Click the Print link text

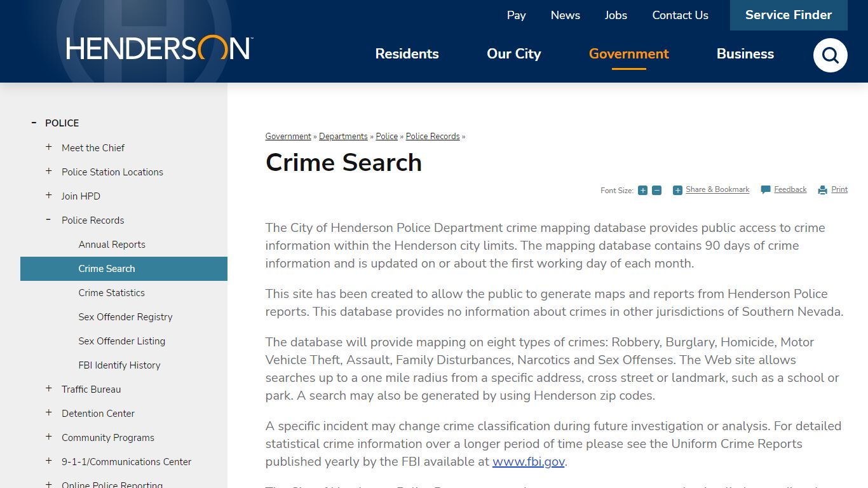coord(839,189)
